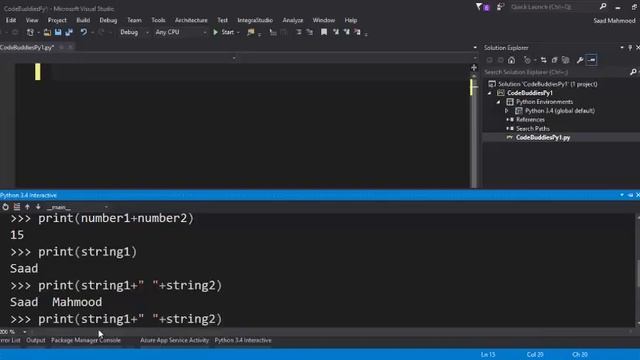Click Saad Mahmood account name
This screenshot has height=360, width=640.
[x=614, y=20]
